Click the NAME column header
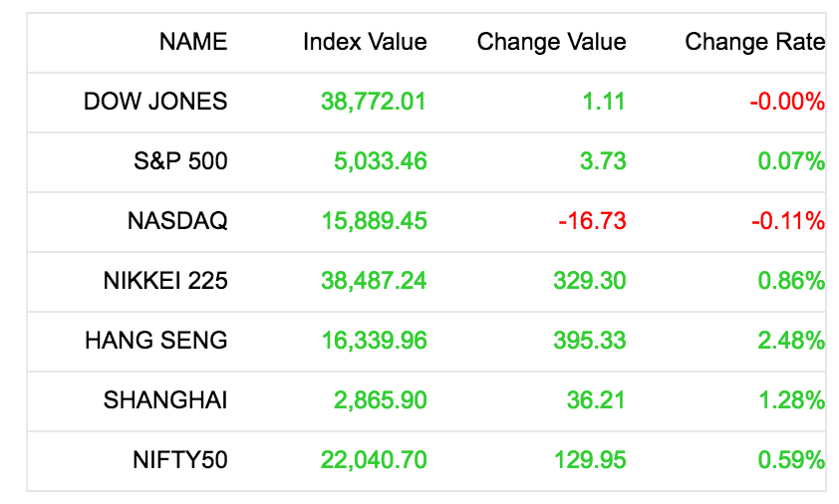 click(x=193, y=42)
